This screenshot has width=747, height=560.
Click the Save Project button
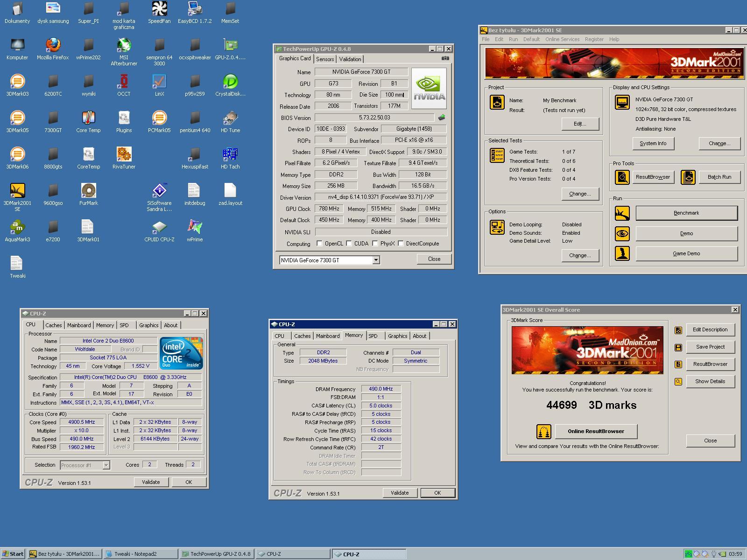click(x=710, y=347)
